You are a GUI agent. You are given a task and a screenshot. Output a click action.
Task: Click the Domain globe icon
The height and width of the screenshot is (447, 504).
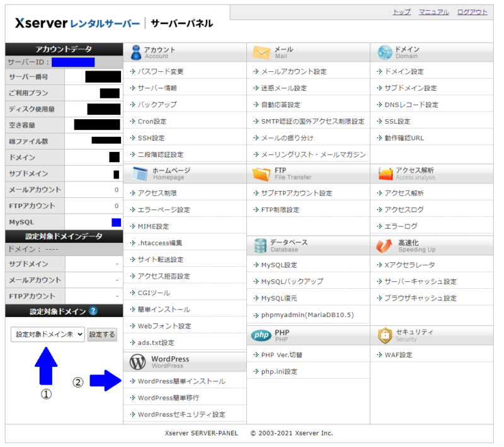point(385,52)
